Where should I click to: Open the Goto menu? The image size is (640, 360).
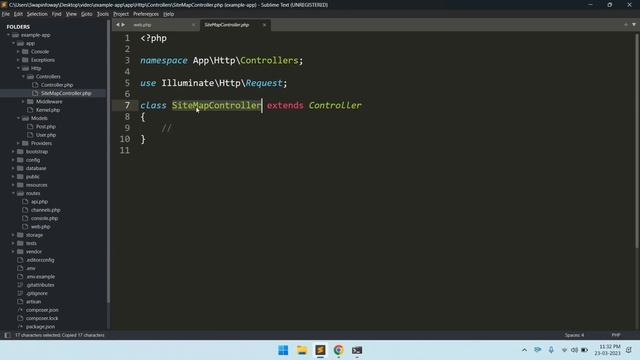[87, 14]
